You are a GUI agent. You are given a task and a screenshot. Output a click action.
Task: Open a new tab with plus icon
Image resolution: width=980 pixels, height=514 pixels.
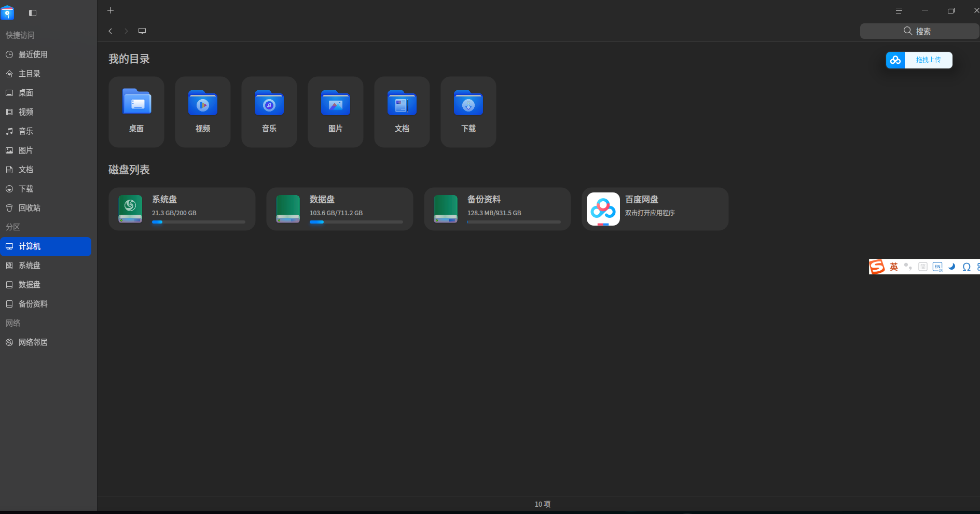click(x=111, y=10)
